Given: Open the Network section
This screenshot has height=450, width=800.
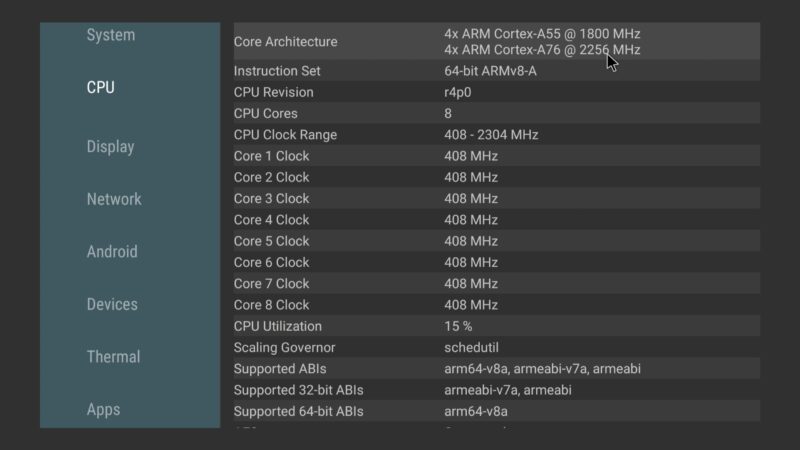Looking at the screenshot, I should click(114, 199).
